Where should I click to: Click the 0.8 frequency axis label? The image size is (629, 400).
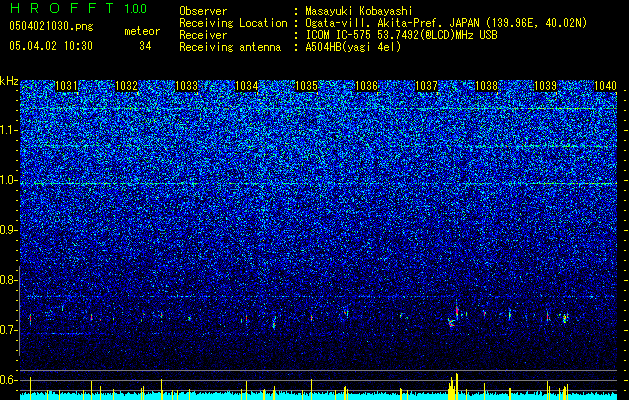pos(8,280)
